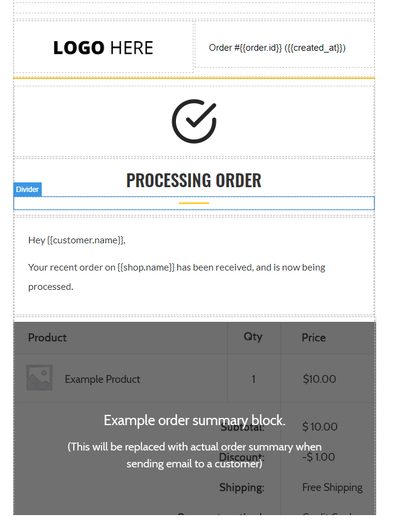
Task: Select the Divider block label tag
Action: click(27, 189)
